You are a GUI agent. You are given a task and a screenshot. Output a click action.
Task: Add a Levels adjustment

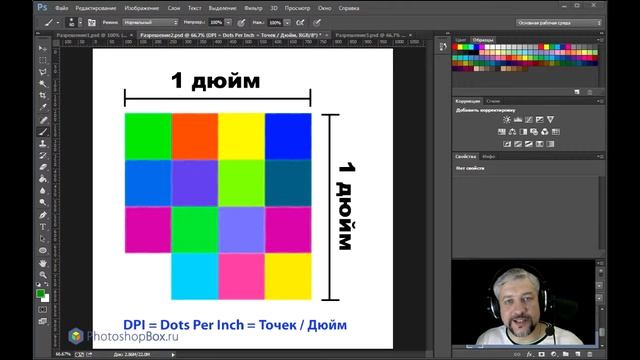pyautogui.click(x=518, y=120)
